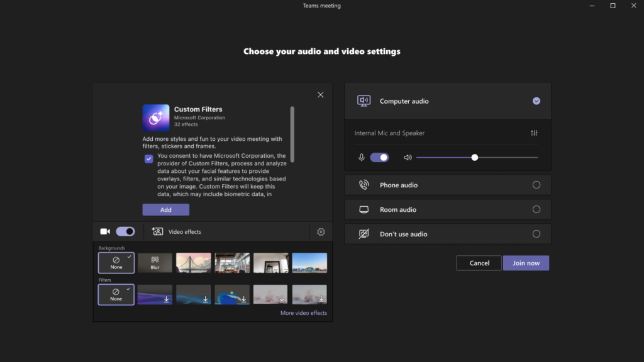Download the purple wave filter
The image size is (644, 362).
155,295
